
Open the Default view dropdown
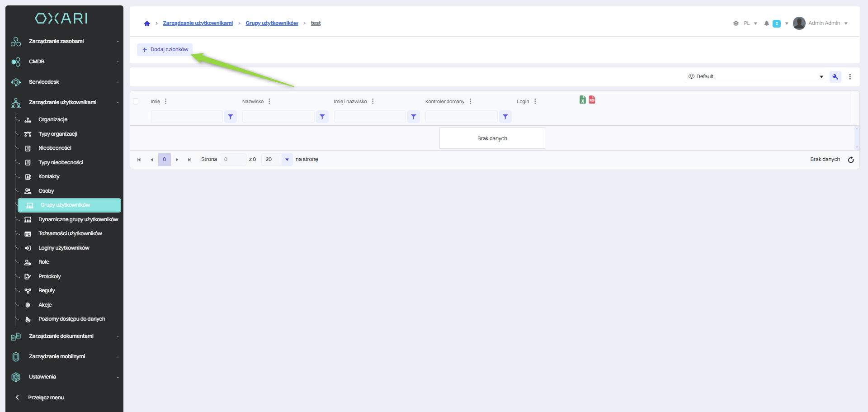755,77
